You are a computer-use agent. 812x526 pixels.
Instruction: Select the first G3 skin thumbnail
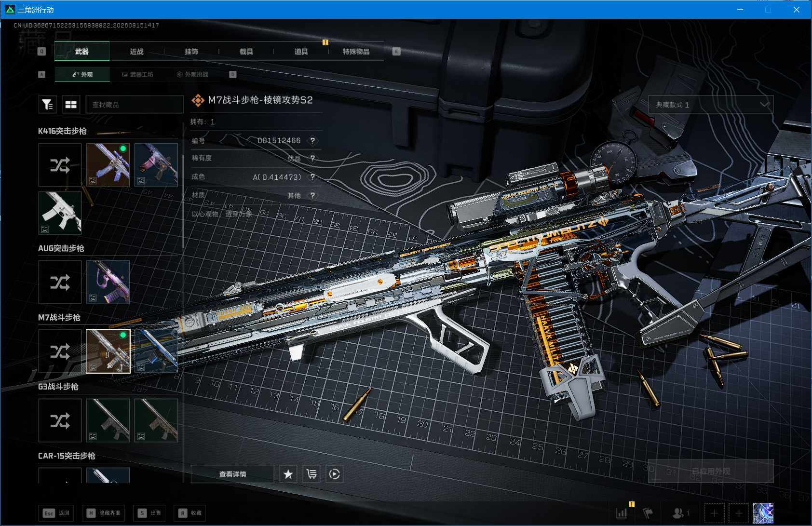coord(108,420)
